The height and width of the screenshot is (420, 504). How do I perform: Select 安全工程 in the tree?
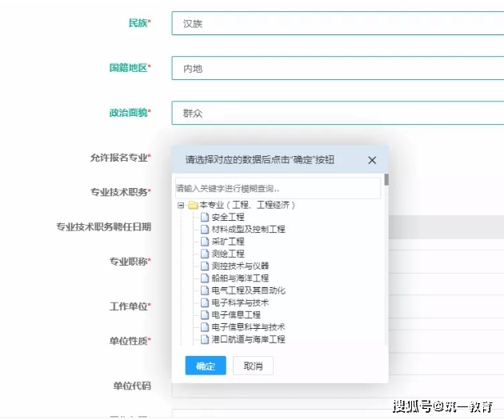coord(228,218)
